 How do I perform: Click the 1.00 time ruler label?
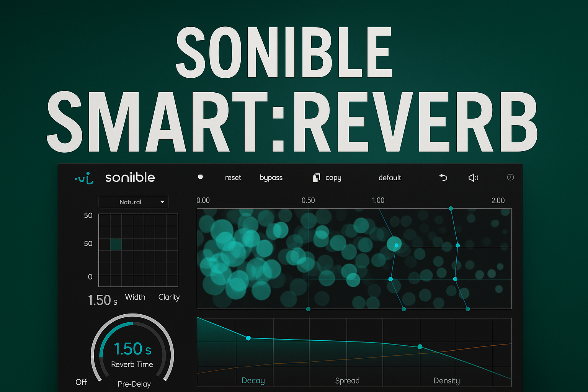tap(378, 200)
